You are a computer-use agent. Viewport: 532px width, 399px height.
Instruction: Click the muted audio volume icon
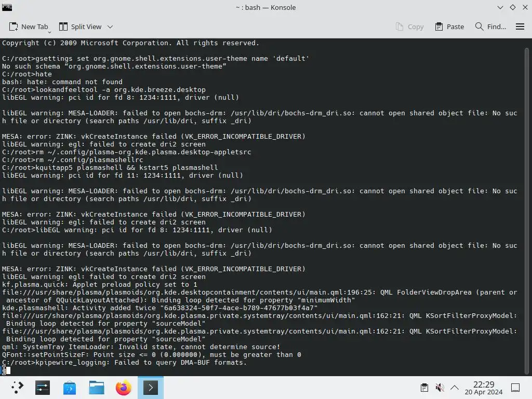440,388
